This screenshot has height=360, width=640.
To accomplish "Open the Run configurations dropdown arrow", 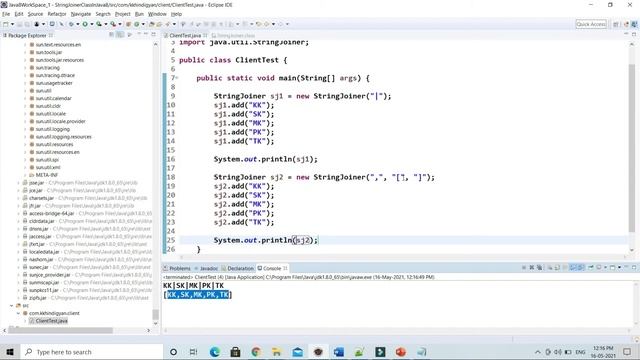I will 91,24.
